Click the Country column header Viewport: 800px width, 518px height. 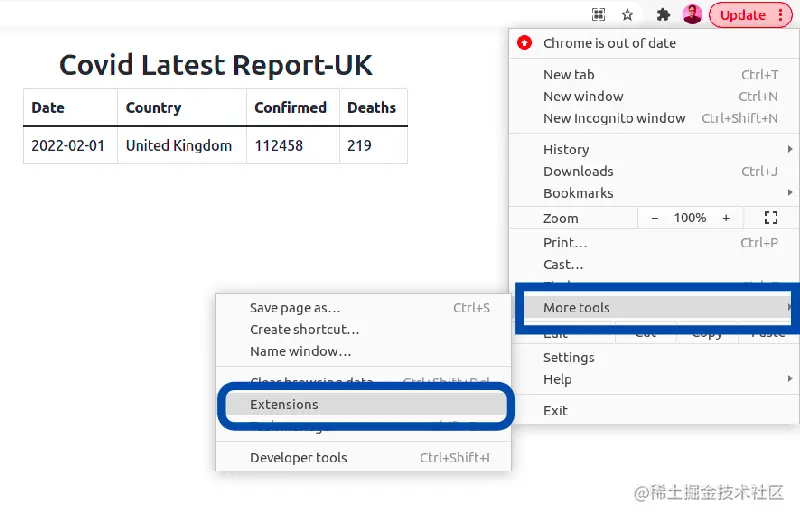click(182, 108)
